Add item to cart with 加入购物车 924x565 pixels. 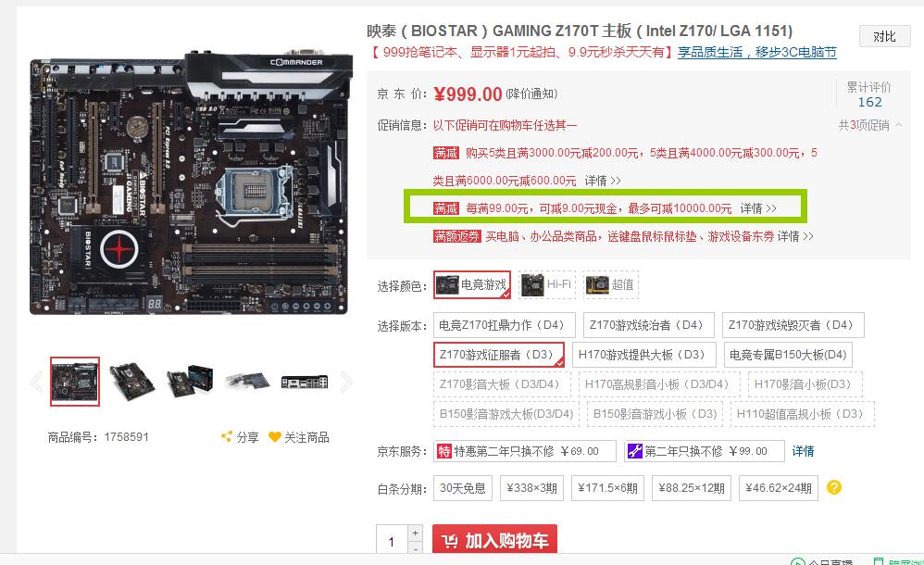494,540
